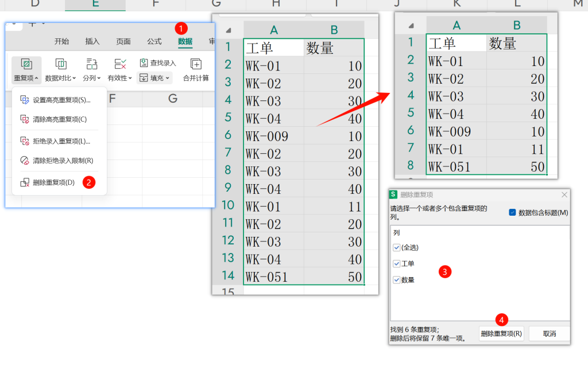Expand the 数据对比 dropdown arrow
Screen dimensions: 588x370
(x=74, y=78)
